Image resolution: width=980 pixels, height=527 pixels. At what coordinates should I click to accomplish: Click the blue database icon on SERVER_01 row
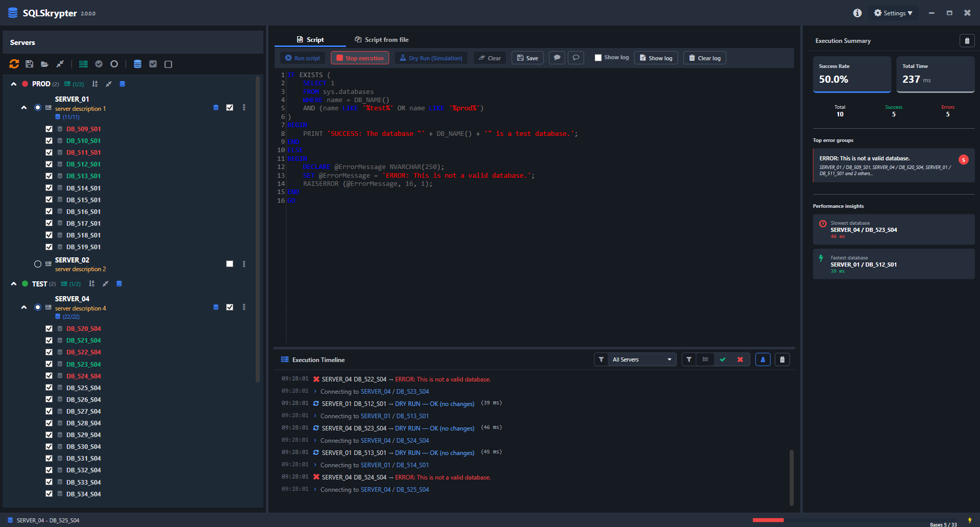216,107
